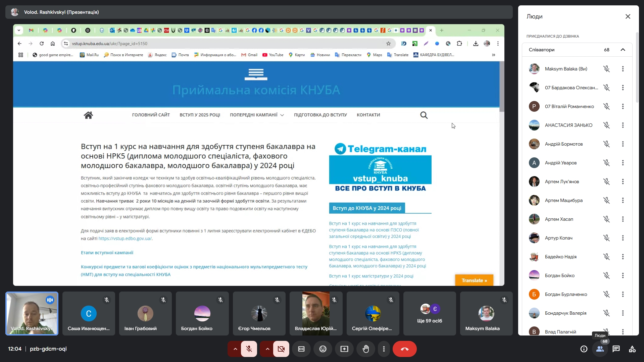
Task: Expand ПОПЕРЕДНІ КАМПАНІЇ menu
Action: click(257, 115)
